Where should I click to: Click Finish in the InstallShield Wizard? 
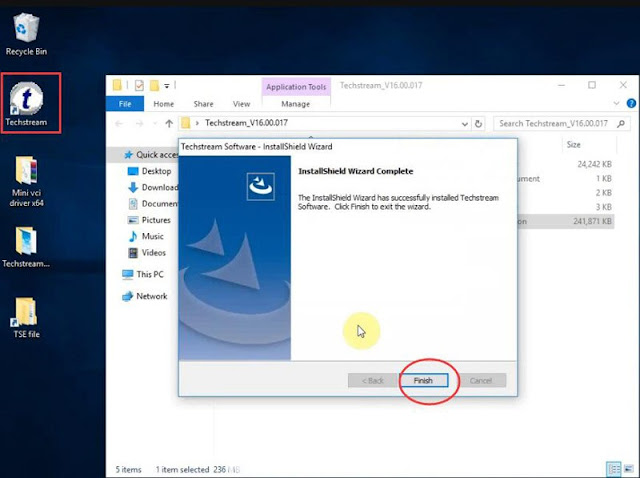pyautogui.click(x=424, y=380)
